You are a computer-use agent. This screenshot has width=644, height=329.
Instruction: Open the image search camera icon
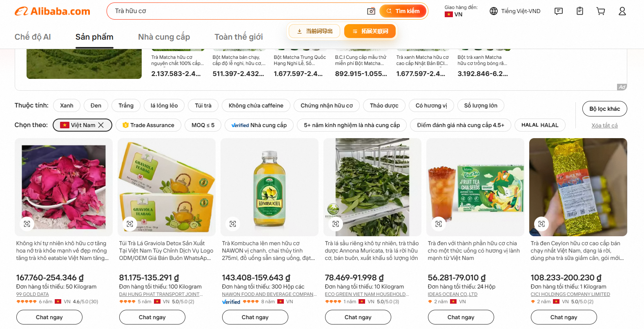371,11
